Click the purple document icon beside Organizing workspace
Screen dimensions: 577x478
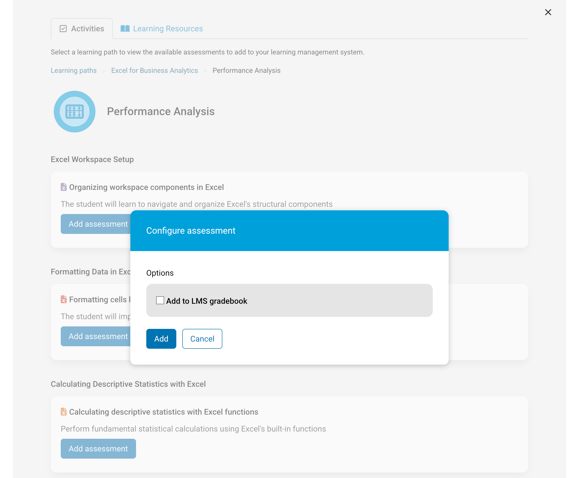tap(64, 187)
